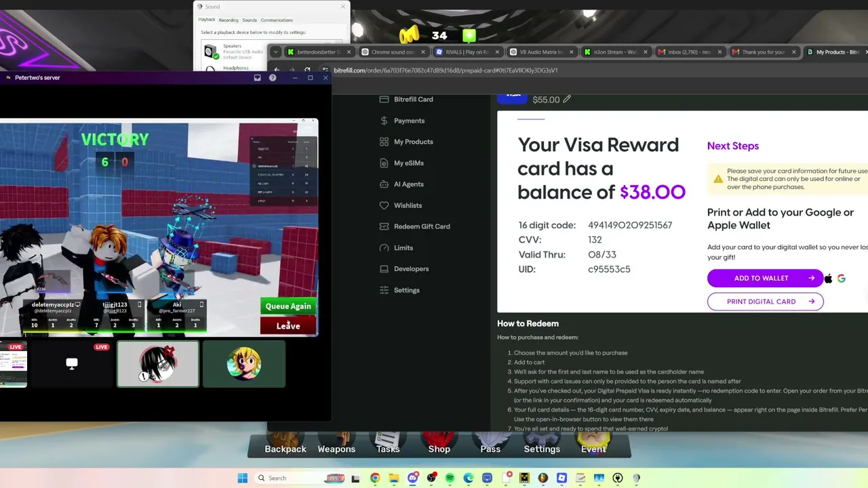Switch to the VB Audio Matrix browser tab
Image resolution: width=868 pixels, height=488 pixels.
542,52
